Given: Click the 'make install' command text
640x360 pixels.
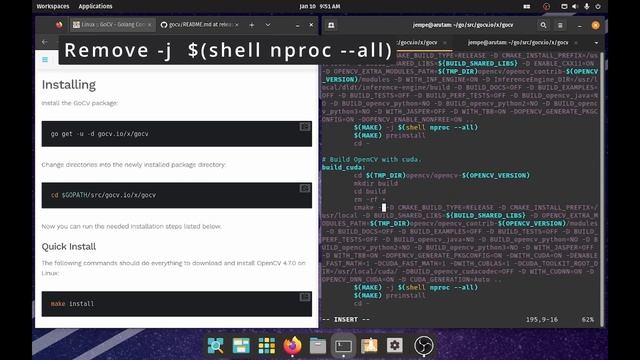Looking at the screenshot, I should coord(72,304).
